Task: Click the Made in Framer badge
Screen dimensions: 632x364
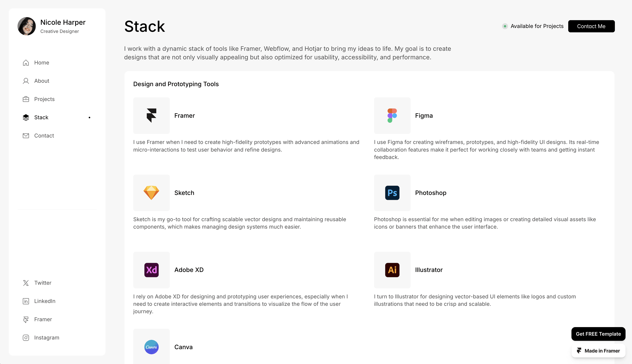Action: pos(598,350)
